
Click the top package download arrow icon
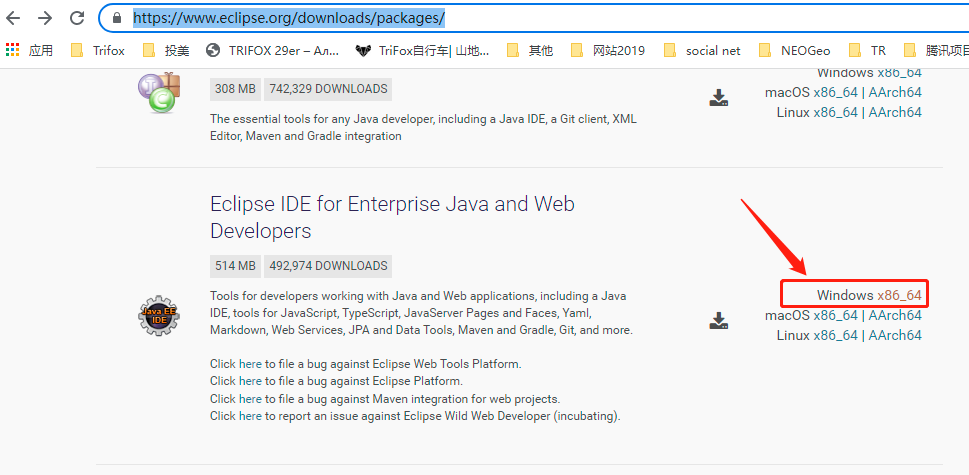(x=718, y=98)
